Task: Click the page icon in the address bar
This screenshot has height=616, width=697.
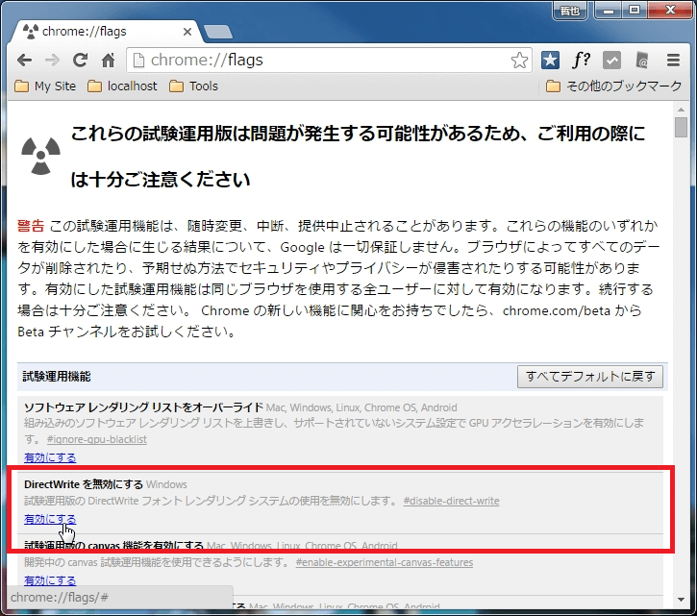Action: point(138,60)
